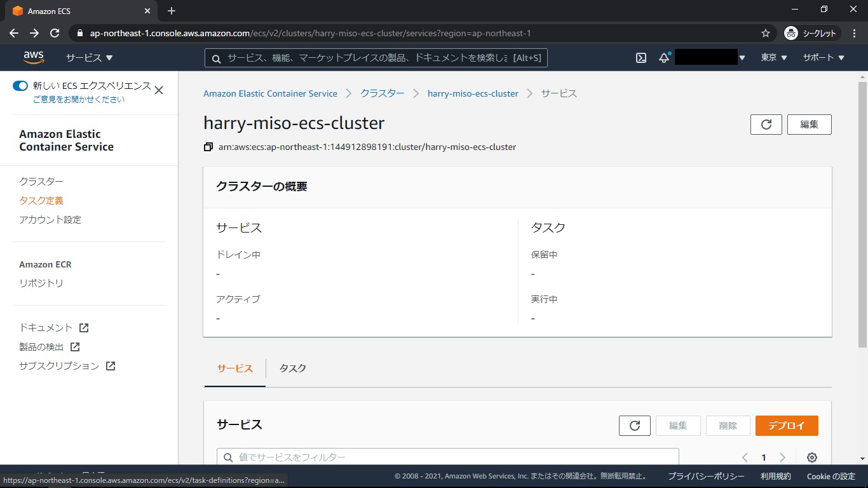The height and width of the screenshot is (488, 868).
Task: Switch to the タスク tab
Action: click(x=292, y=369)
